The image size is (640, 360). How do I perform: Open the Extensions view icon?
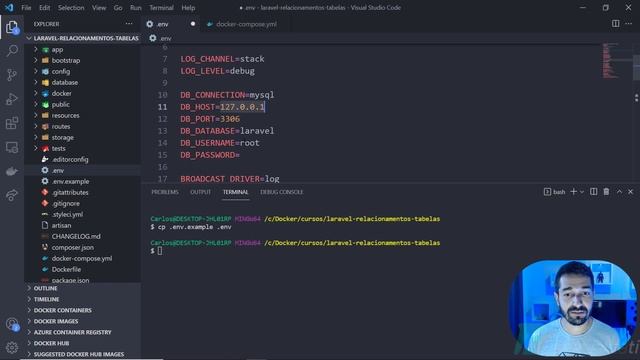point(12,123)
